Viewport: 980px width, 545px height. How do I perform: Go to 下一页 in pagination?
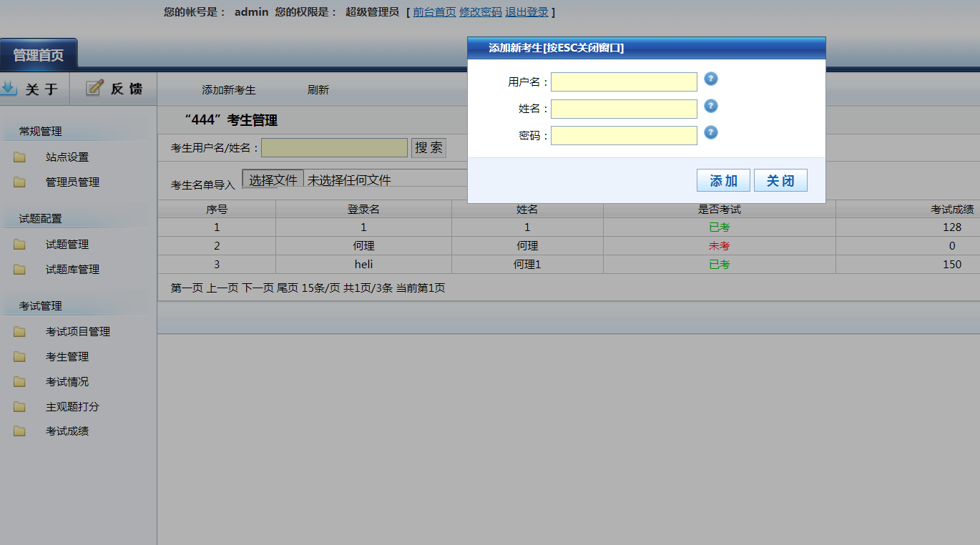coord(258,288)
